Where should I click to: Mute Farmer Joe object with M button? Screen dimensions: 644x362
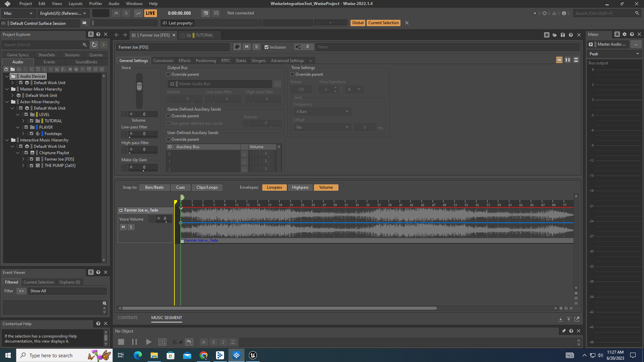point(247,47)
